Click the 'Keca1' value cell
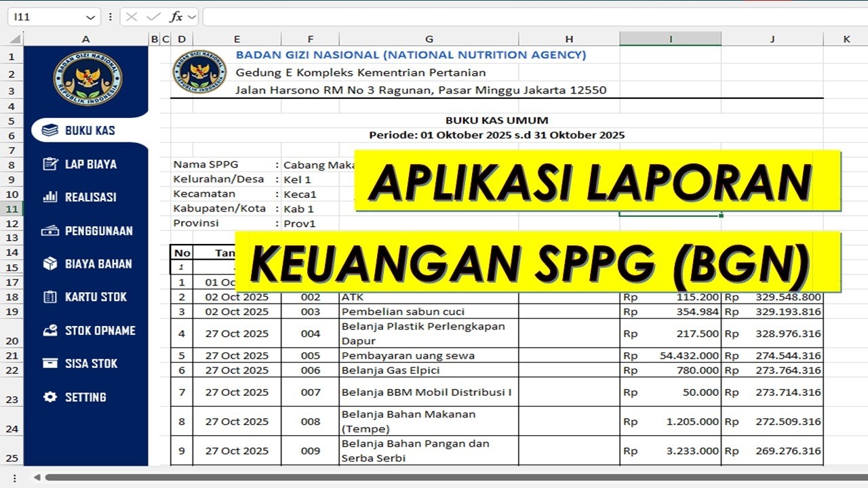The width and height of the screenshot is (868, 488). pos(300,194)
